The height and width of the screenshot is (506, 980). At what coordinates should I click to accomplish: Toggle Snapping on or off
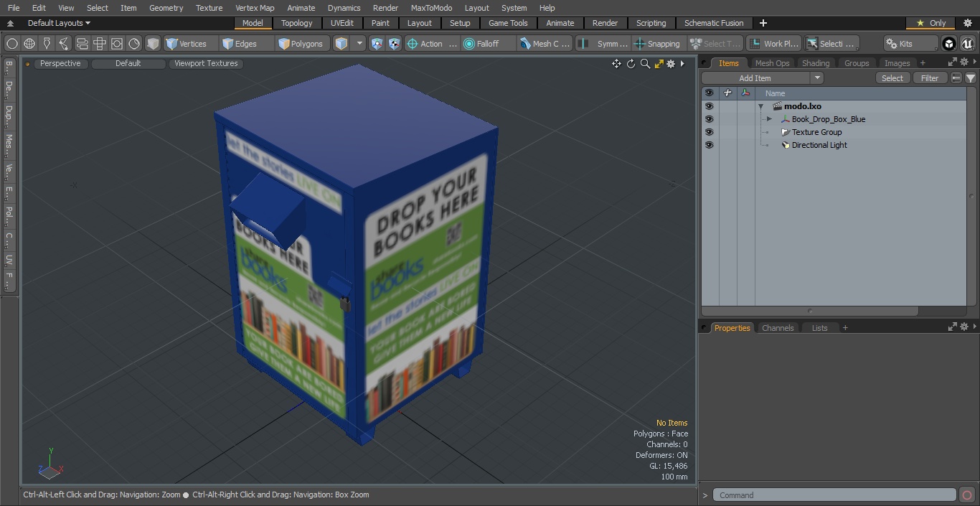click(x=658, y=44)
